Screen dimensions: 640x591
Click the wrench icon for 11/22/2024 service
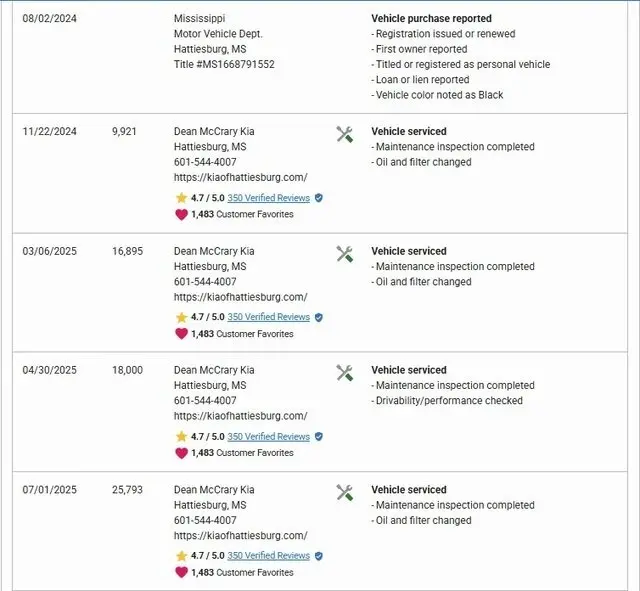coord(345,135)
